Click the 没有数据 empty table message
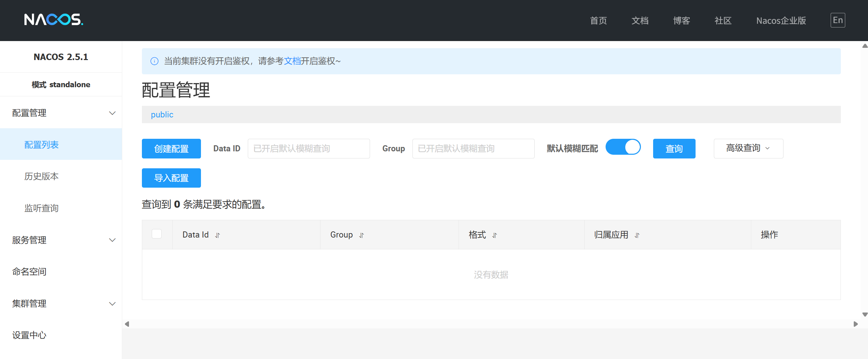The width and height of the screenshot is (868, 359). click(491, 275)
